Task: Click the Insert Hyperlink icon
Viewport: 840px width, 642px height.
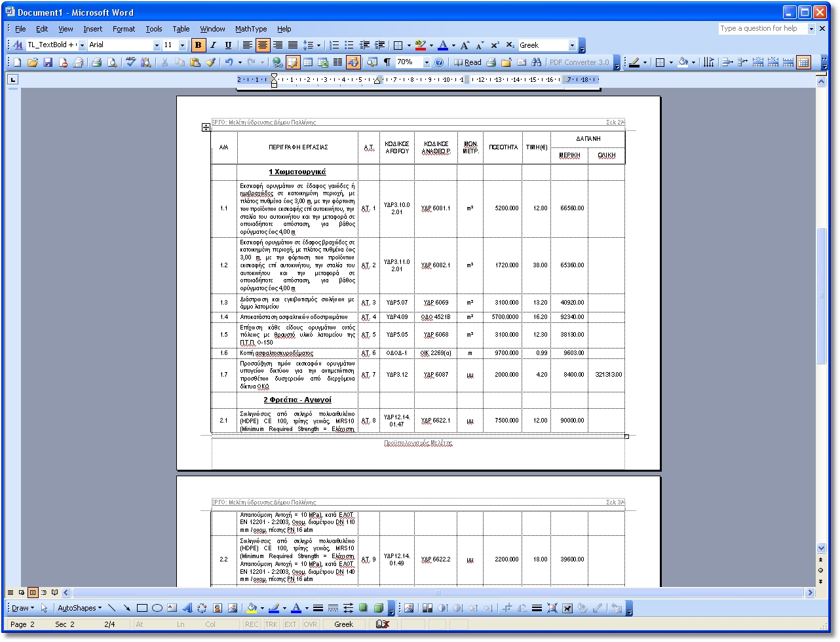Action: [277, 63]
